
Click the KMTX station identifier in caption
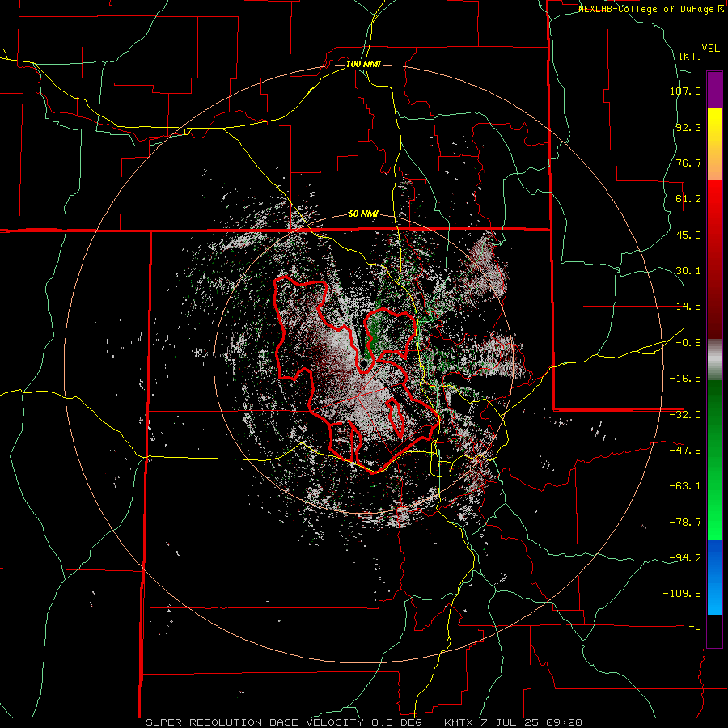point(459,722)
